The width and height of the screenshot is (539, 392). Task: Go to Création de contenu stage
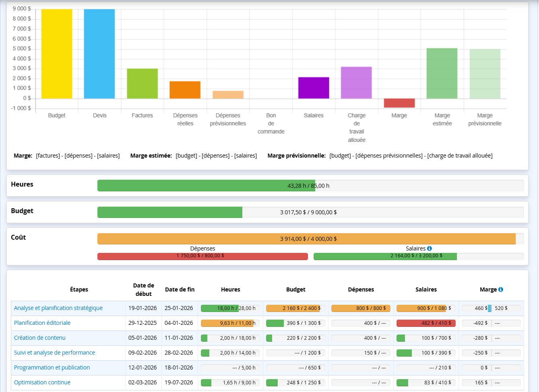[40, 338]
